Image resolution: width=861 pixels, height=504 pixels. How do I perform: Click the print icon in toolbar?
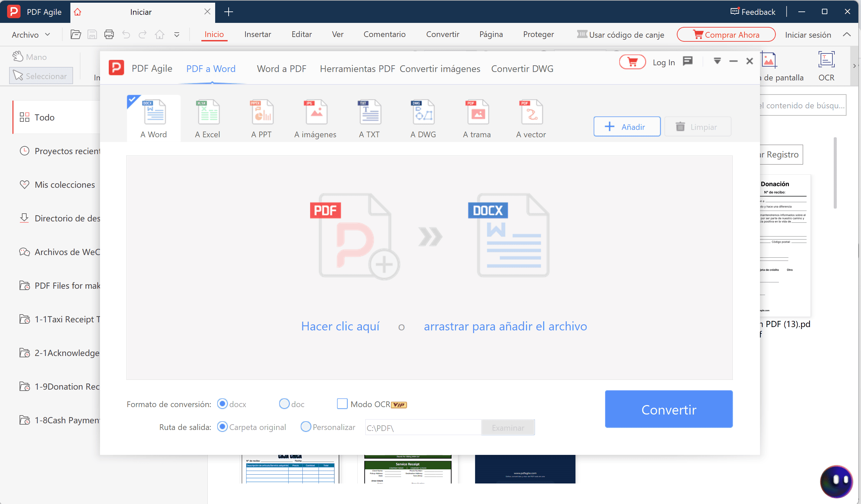coord(109,35)
